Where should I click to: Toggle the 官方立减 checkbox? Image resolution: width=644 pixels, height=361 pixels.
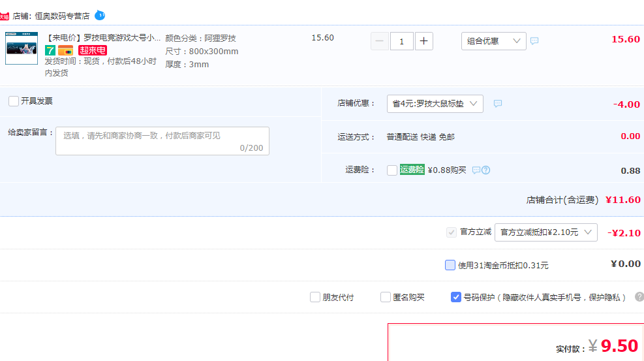(x=452, y=232)
